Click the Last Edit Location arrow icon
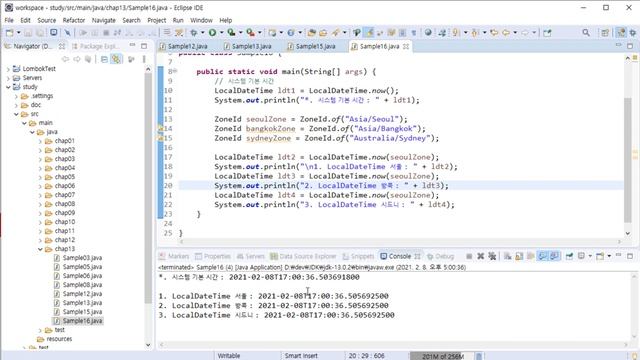The image size is (640, 360). pyautogui.click(x=494, y=33)
